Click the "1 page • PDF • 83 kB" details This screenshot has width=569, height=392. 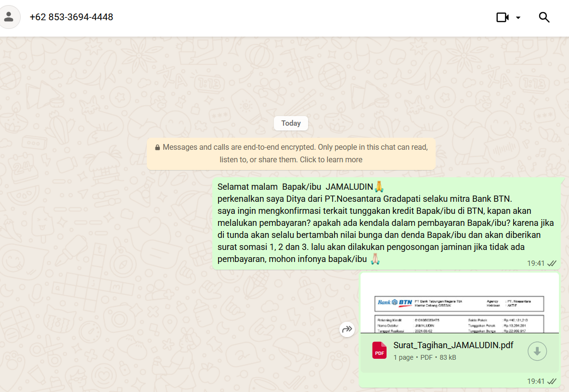[425, 357]
